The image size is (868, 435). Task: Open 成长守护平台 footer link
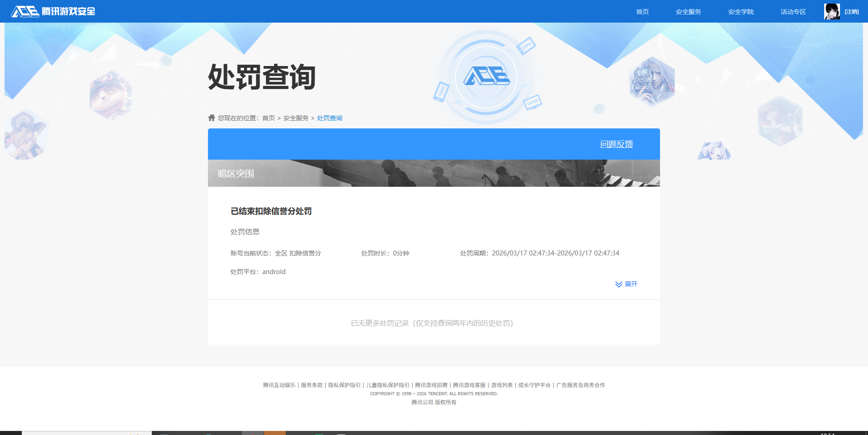click(534, 385)
